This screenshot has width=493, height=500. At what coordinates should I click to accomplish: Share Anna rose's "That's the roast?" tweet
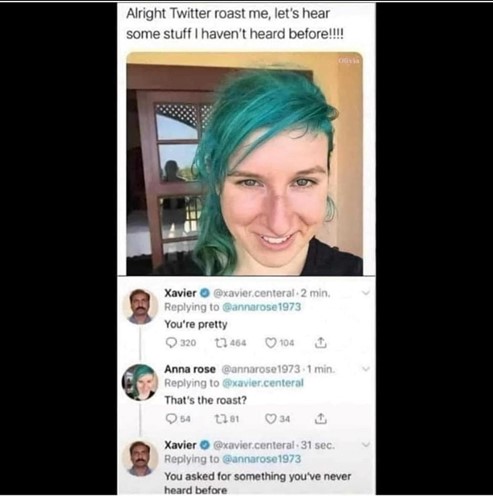pyautogui.click(x=321, y=418)
